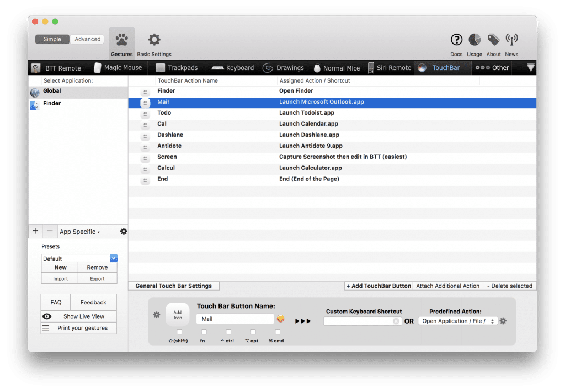Switch to Siri Remote tab
Image resolution: width=565 pixels, height=392 pixels.
point(390,68)
